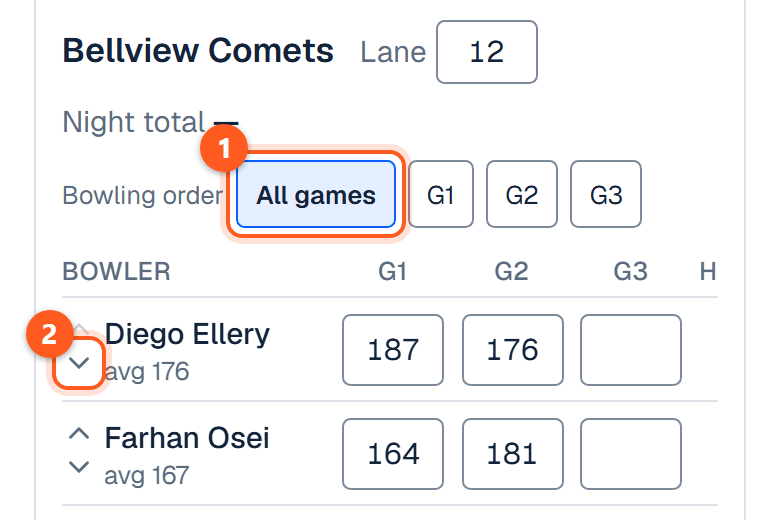Screen dimensions: 780x520
Task: Select the Farhan Osei bowler name
Action: (187, 438)
